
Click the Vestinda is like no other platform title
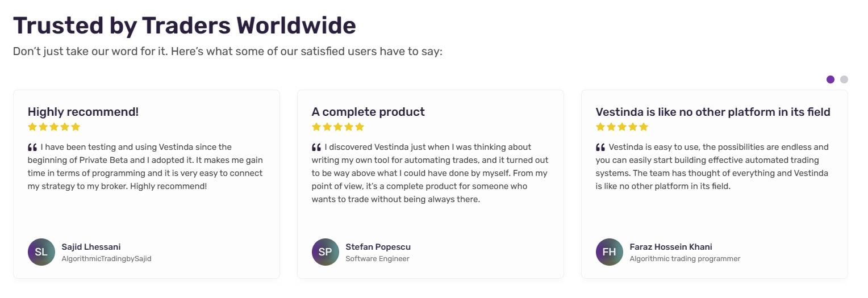[x=713, y=112]
